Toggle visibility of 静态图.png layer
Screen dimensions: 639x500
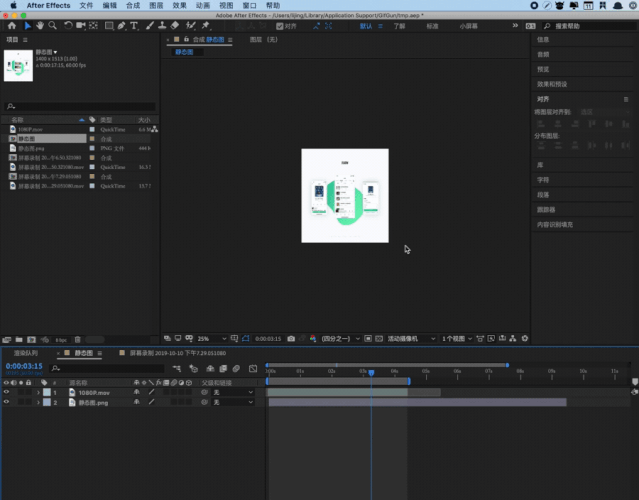7,402
